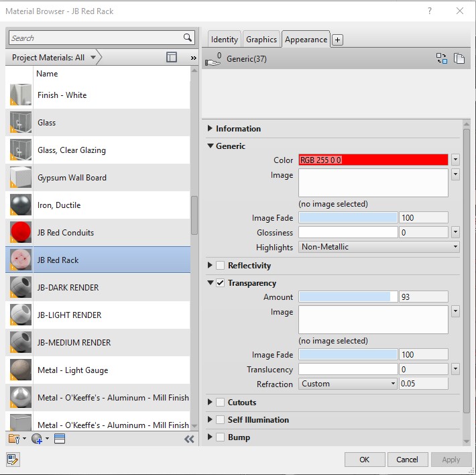
Task: Select the Appearance tab
Action: click(x=306, y=40)
